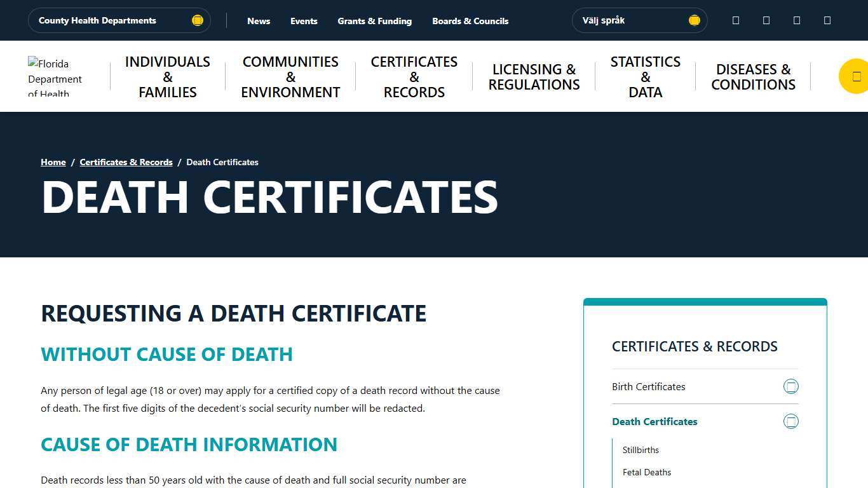Select Stillbirths in the sidebar
This screenshot has width=868, height=488.
[x=641, y=450]
